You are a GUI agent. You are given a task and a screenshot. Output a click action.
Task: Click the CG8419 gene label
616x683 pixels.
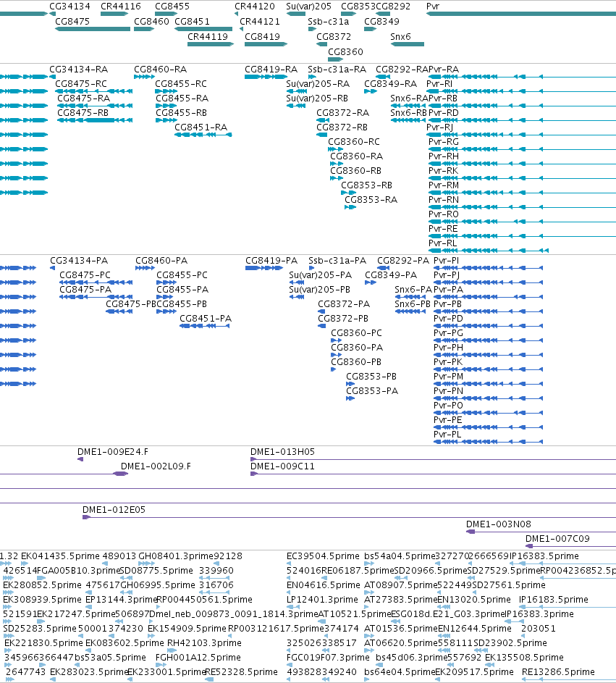click(x=262, y=37)
